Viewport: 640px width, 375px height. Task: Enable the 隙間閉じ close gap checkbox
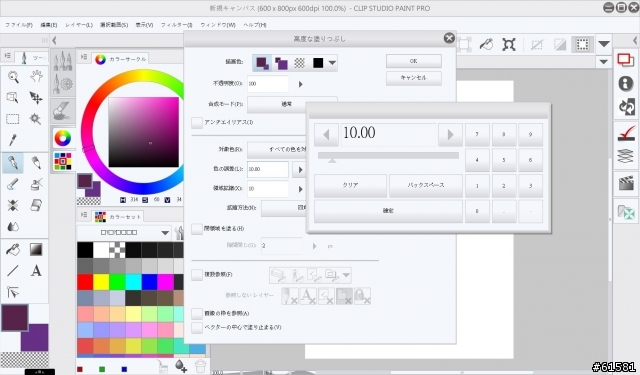[x=197, y=229]
